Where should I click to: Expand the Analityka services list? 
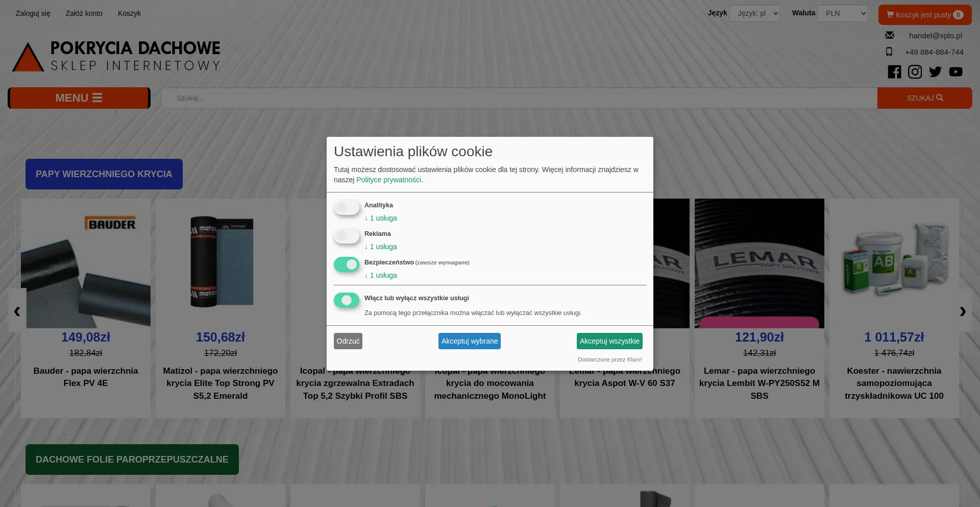(x=381, y=218)
